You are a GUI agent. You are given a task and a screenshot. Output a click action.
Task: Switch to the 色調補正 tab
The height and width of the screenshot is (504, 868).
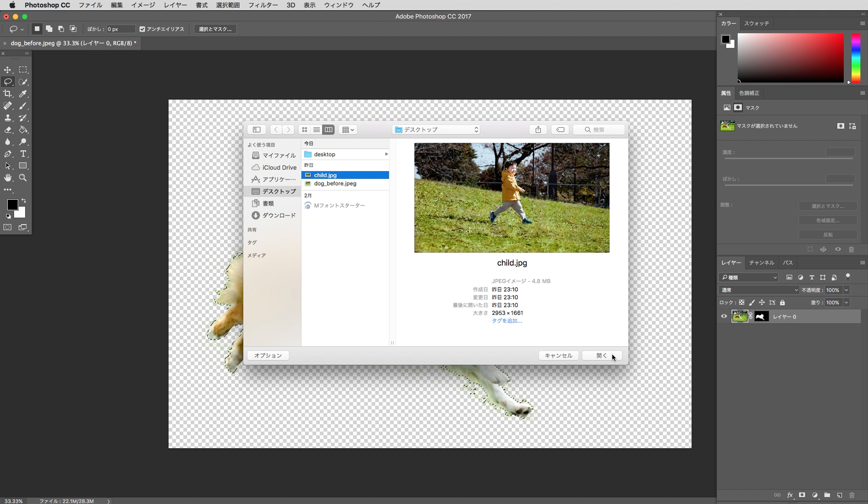coord(749,93)
